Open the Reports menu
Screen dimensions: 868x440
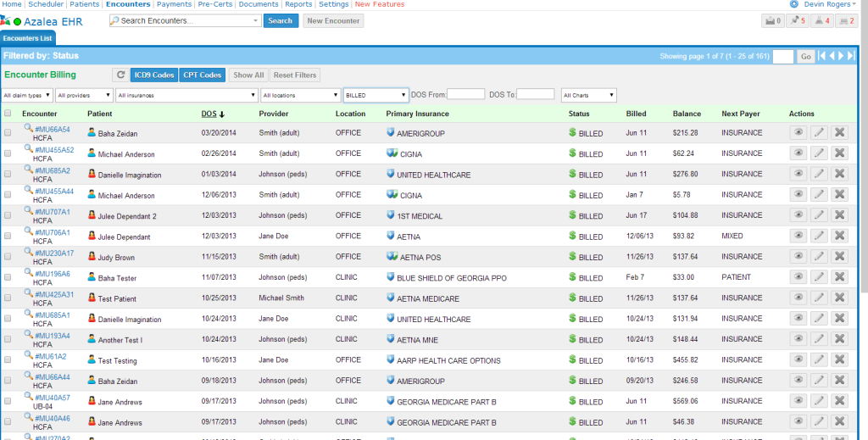298,4
